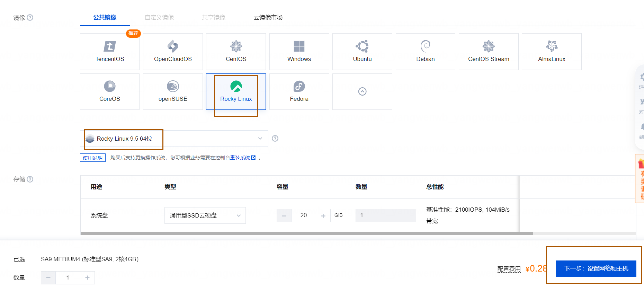Select the CentOS Stream image tile
This screenshot has height=292, width=644.
pos(489,52)
